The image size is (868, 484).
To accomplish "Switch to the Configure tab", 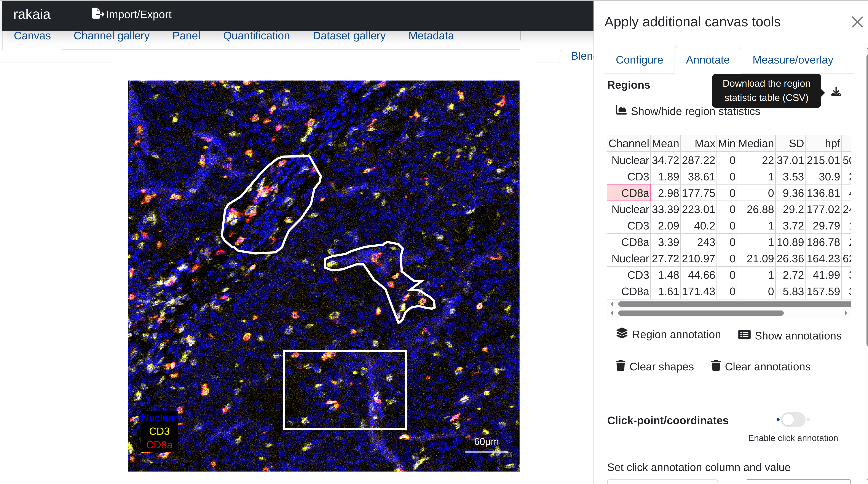I will [x=639, y=60].
